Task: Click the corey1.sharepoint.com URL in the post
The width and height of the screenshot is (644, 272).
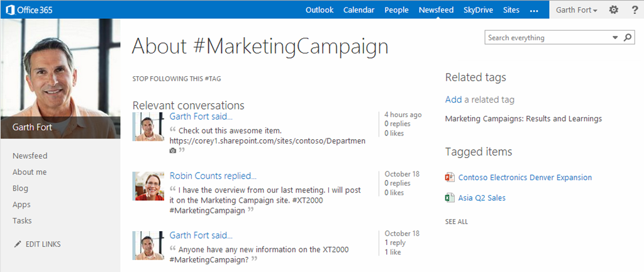Action: (x=267, y=141)
